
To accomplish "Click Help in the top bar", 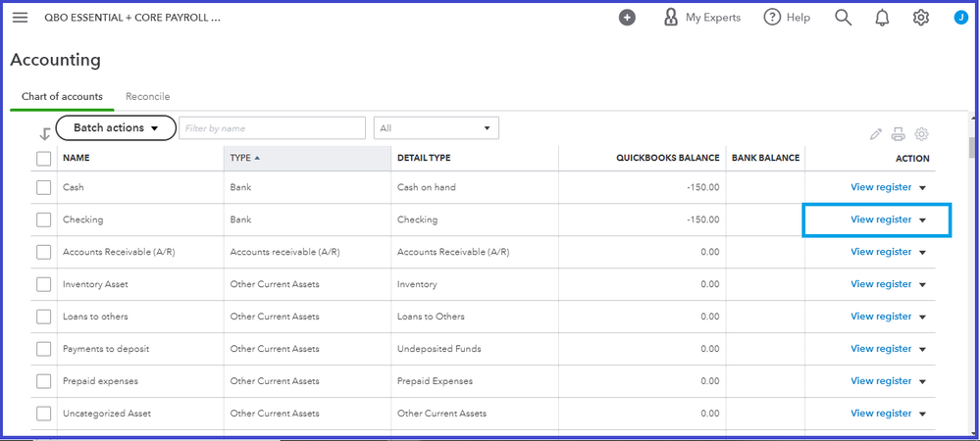I will [x=787, y=18].
